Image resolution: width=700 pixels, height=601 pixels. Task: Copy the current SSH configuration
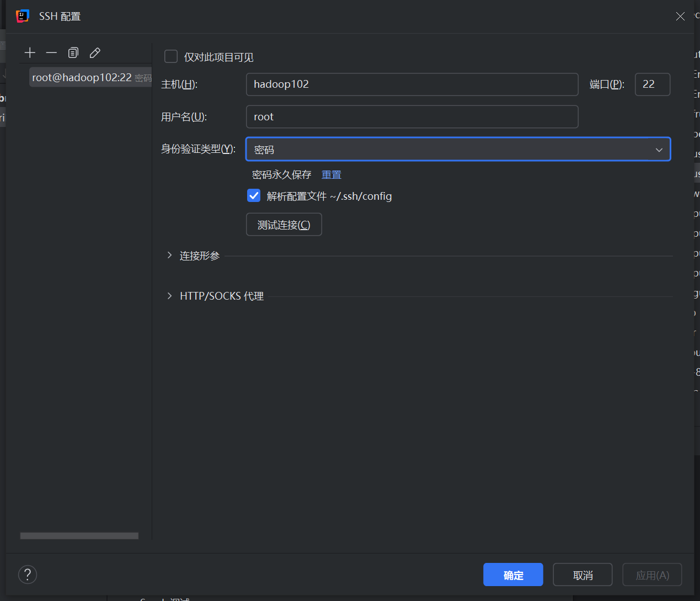pyautogui.click(x=73, y=52)
